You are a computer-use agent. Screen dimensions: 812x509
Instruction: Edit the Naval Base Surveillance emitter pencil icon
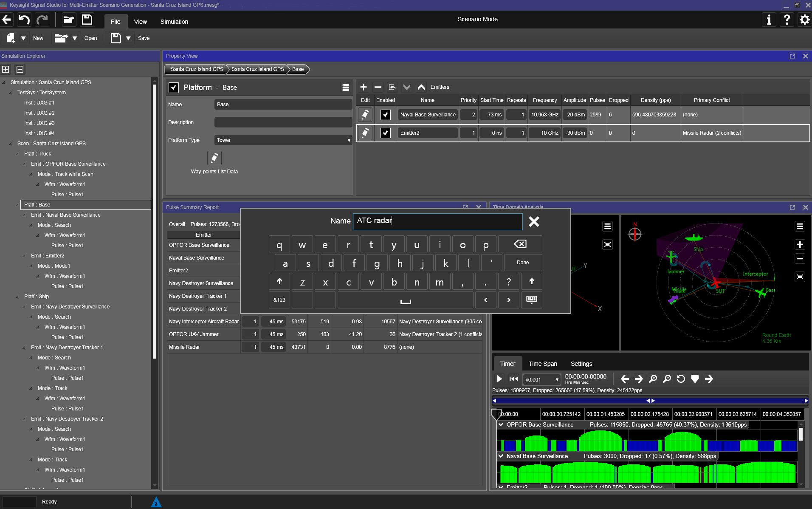tap(364, 115)
